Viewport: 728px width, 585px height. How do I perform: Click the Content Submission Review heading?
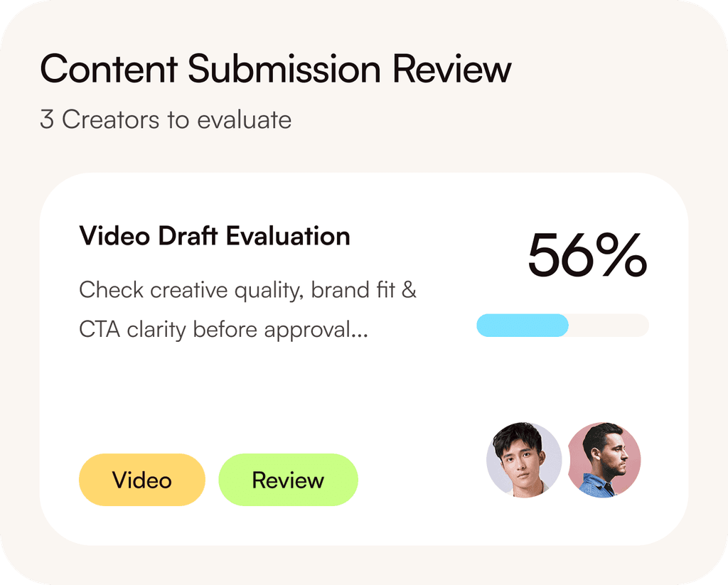[275, 70]
